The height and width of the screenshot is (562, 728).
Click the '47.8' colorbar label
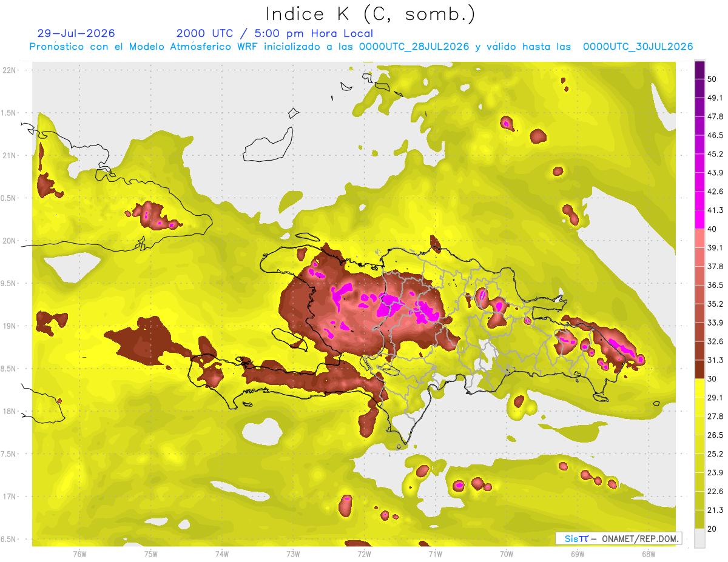click(715, 116)
